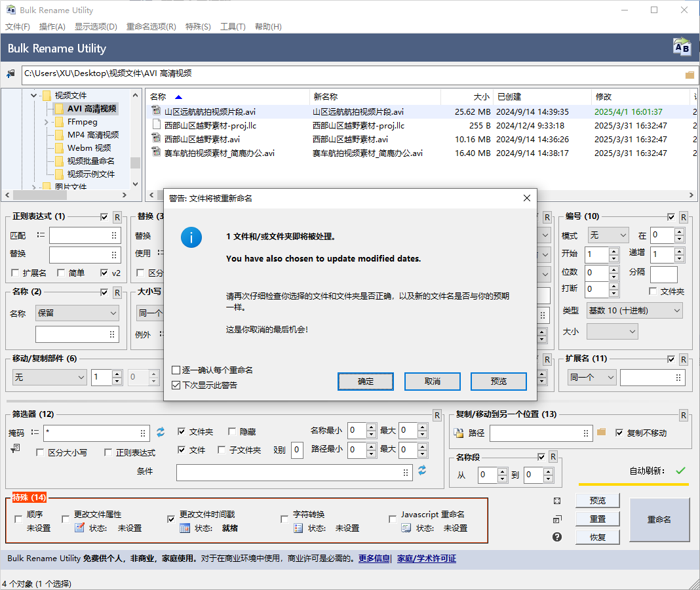
Task: Click the calendar icon under 更改文件时间戳
Action: tap(185, 528)
